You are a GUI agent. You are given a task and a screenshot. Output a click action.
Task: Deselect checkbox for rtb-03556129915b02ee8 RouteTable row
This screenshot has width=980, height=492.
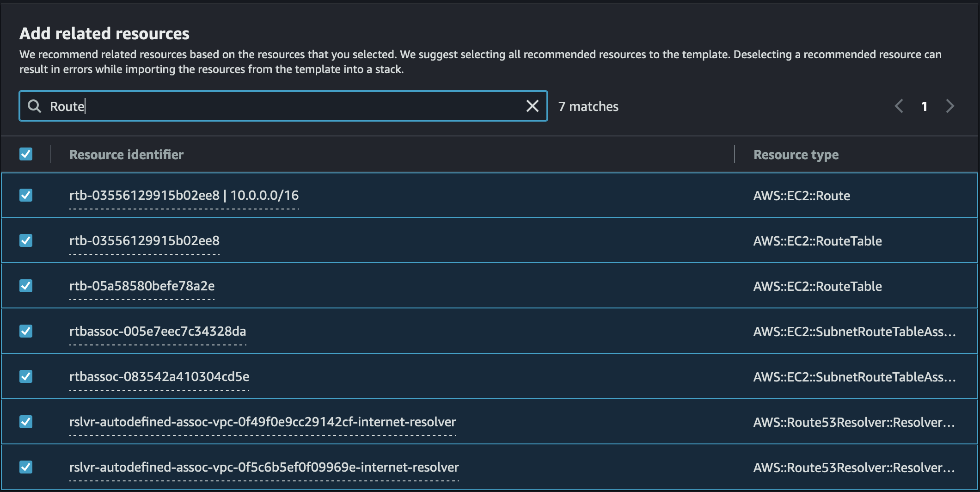point(26,240)
